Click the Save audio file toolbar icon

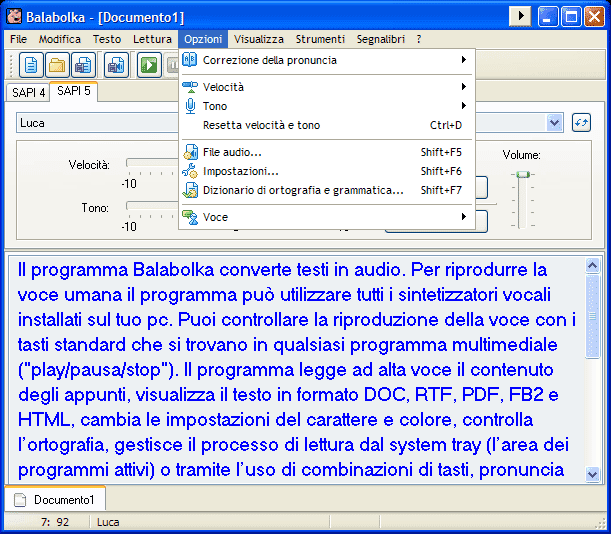click(x=116, y=65)
